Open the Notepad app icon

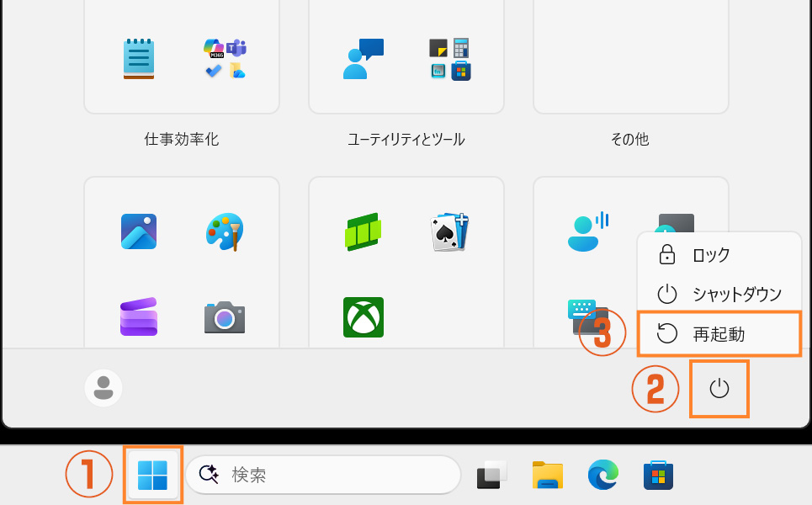[x=138, y=59]
